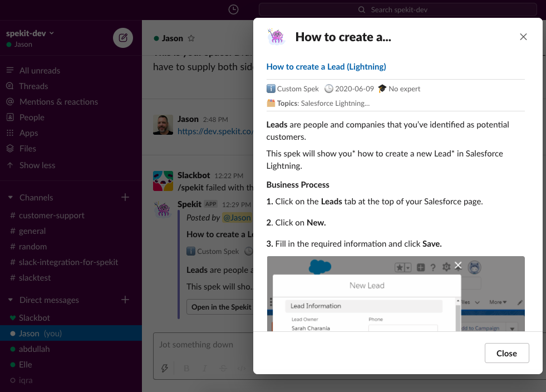The height and width of the screenshot is (392, 546).
Task: Click the Topics folder icon
Action: (271, 103)
